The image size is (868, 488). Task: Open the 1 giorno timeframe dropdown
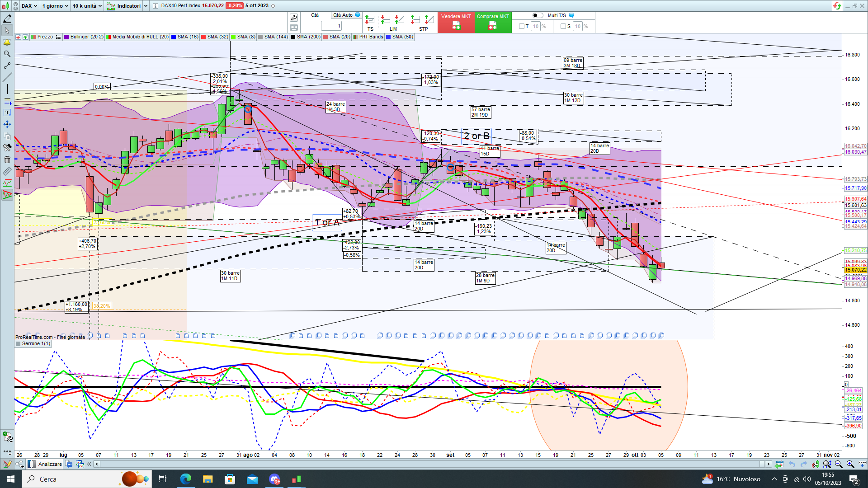(x=55, y=6)
